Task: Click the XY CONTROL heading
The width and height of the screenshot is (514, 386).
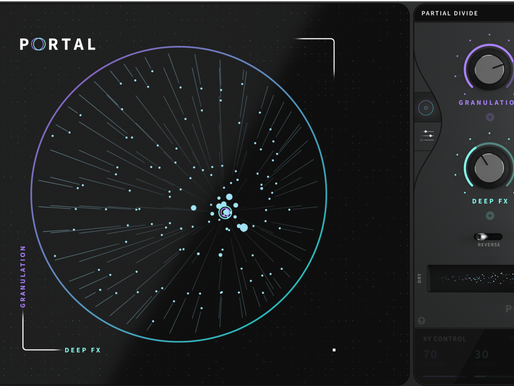Action: [444, 339]
